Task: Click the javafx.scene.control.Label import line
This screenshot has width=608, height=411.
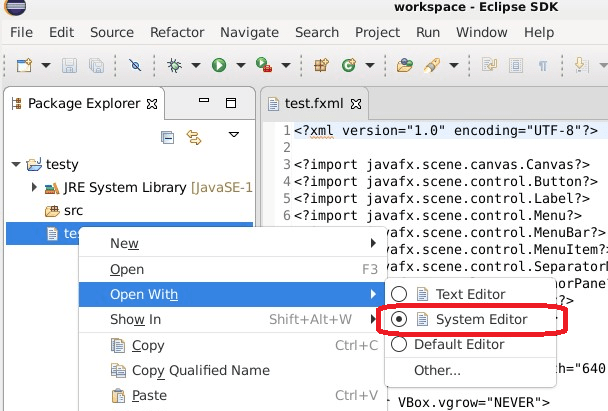Action: tap(442, 199)
